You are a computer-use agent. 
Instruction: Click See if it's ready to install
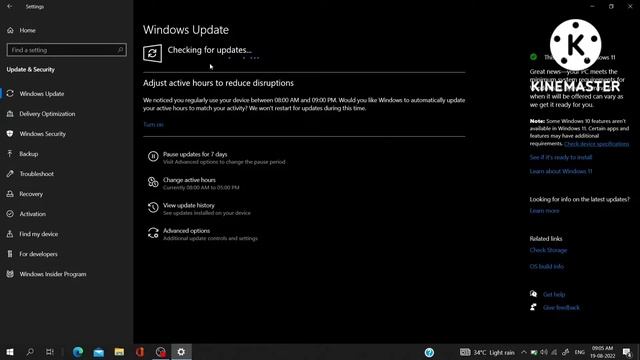click(560, 157)
